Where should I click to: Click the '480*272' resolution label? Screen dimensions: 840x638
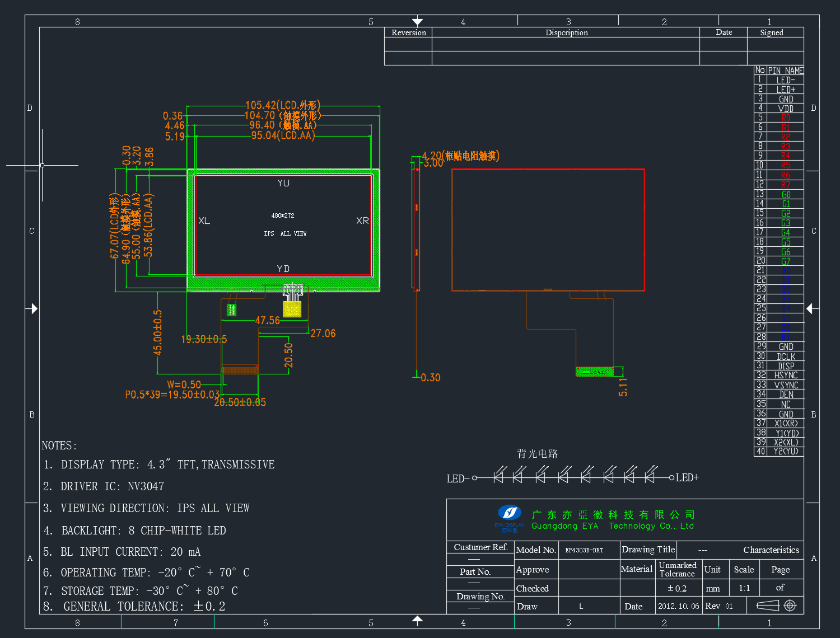[283, 215]
